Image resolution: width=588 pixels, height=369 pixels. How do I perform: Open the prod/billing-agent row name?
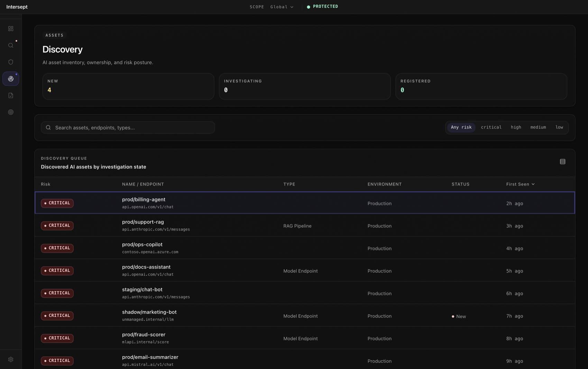pos(144,199)
